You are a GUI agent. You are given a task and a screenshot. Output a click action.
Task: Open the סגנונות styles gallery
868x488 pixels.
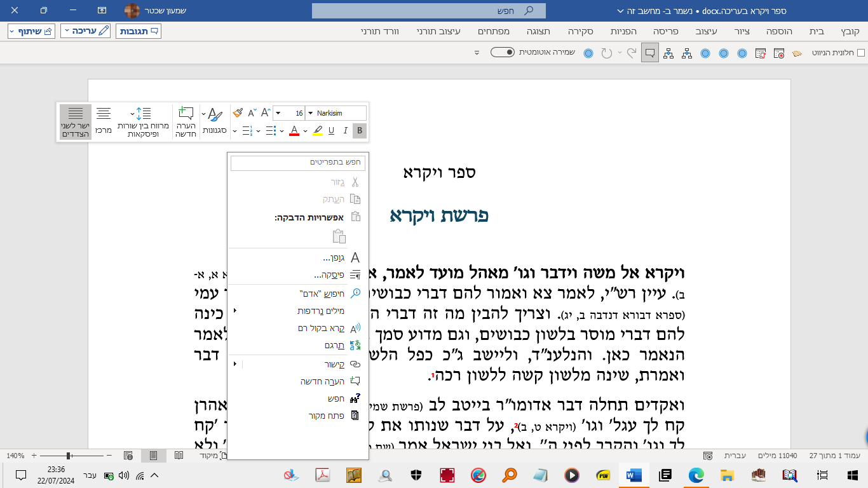[x=215, y=122]
